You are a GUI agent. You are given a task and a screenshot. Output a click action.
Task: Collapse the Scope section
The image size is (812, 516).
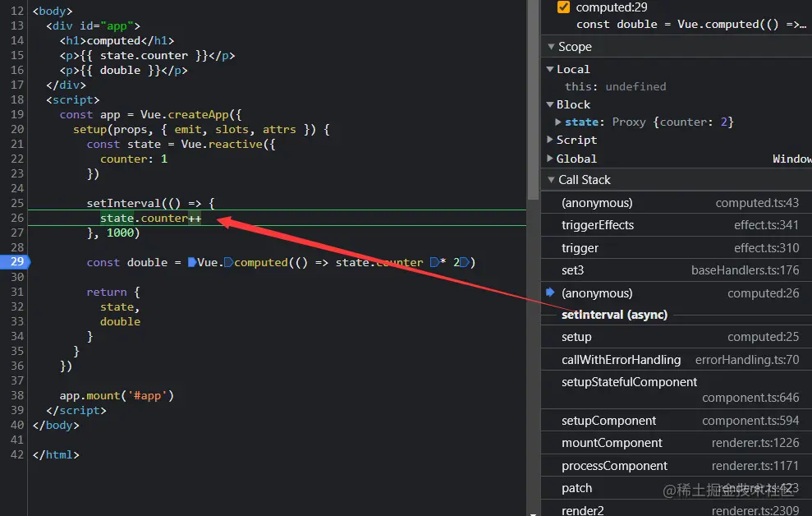pyautogui.click(x=551, y=47)
